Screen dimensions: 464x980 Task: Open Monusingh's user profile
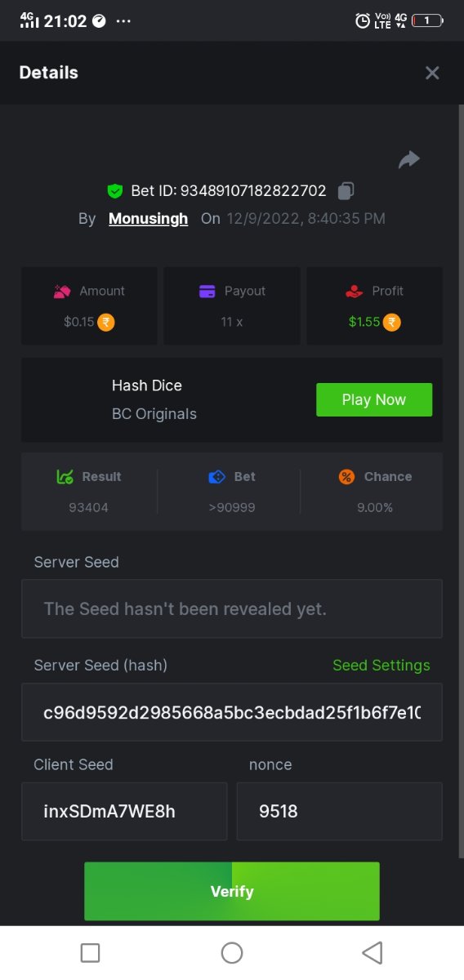(148, 219)
